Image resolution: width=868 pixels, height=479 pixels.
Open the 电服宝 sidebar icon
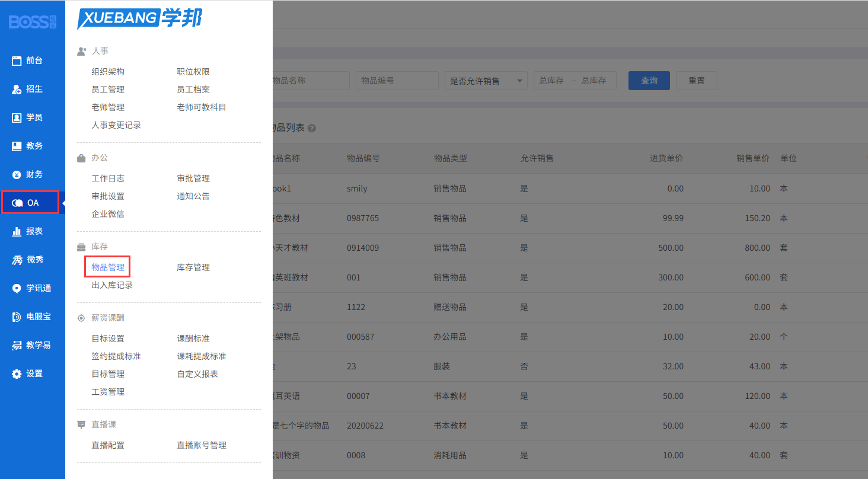(x=17, y=317)
